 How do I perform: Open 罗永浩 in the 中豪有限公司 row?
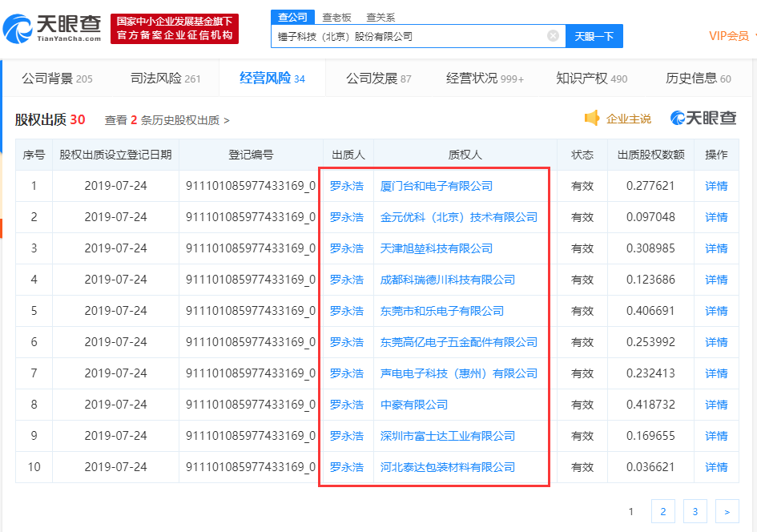coord(347,405)
